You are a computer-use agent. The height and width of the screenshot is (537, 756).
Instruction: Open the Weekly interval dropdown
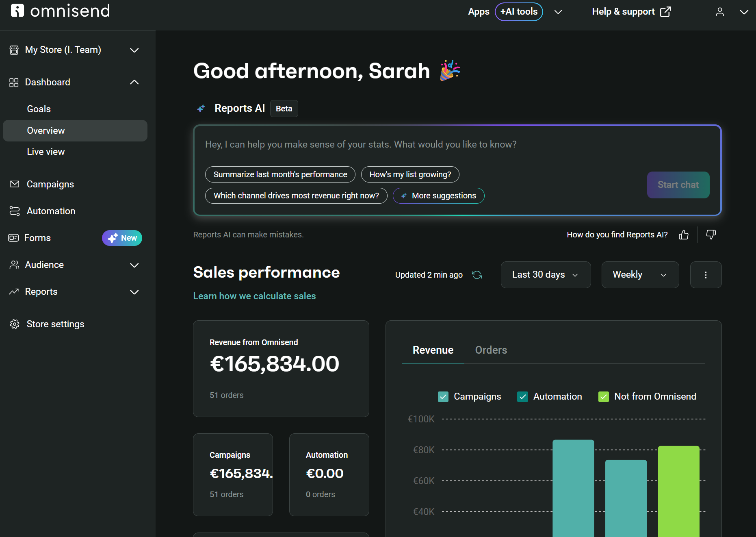coord(640,275)
